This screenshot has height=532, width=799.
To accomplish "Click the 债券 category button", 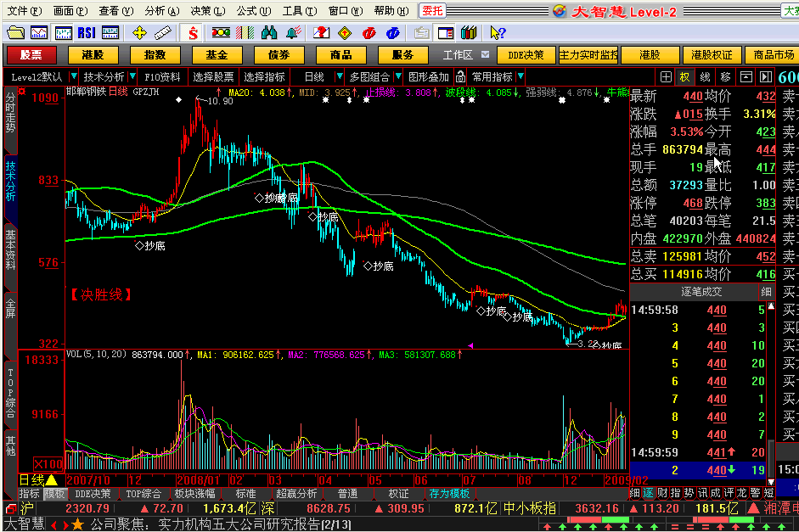I will (279, 54).
